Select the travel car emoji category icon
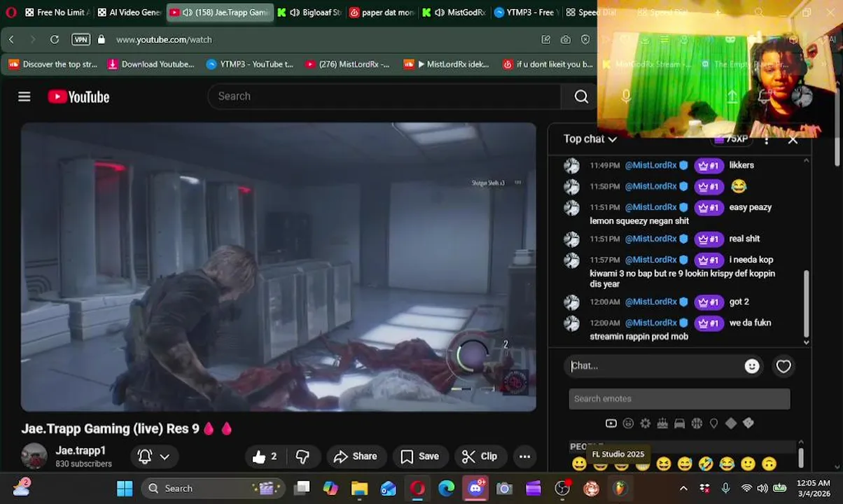Viewport: 843px width, 504px height. point(679,423)
